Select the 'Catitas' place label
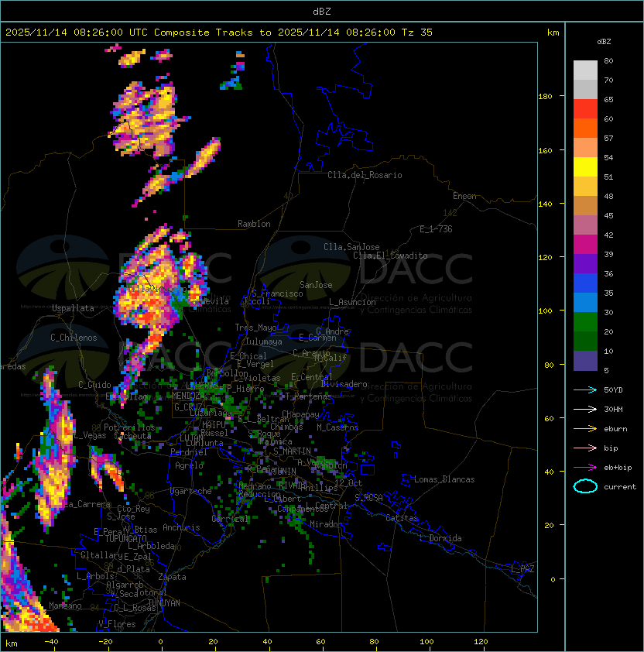The image size is (644, 652). pyautogui.click(x=402, y=518)
